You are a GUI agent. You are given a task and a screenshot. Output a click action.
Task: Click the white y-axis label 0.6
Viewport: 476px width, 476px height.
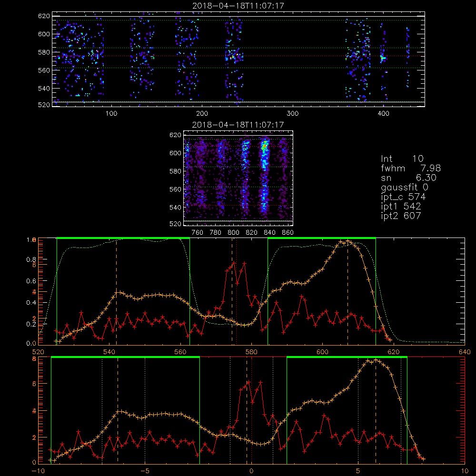tap(31, 281)
